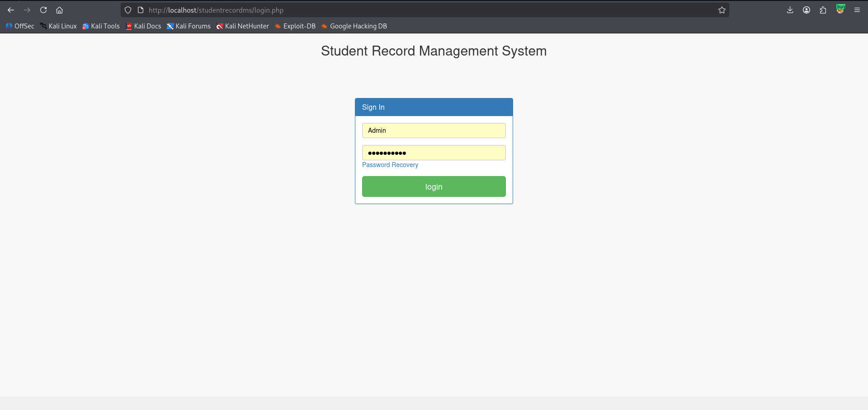Open the Google Hacking DB bookmark
This screenshot has height=410, width=868.
pos(354,26)
